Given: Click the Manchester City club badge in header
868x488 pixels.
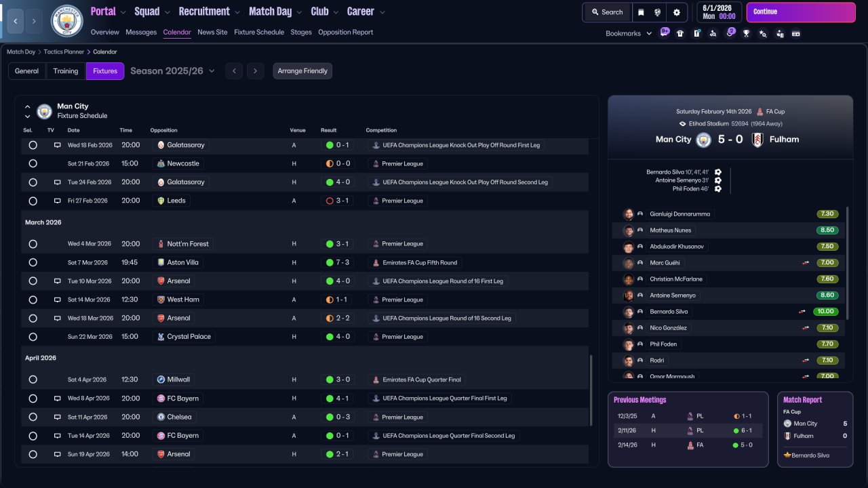Looking at the screenshot, I should [66, 21].
